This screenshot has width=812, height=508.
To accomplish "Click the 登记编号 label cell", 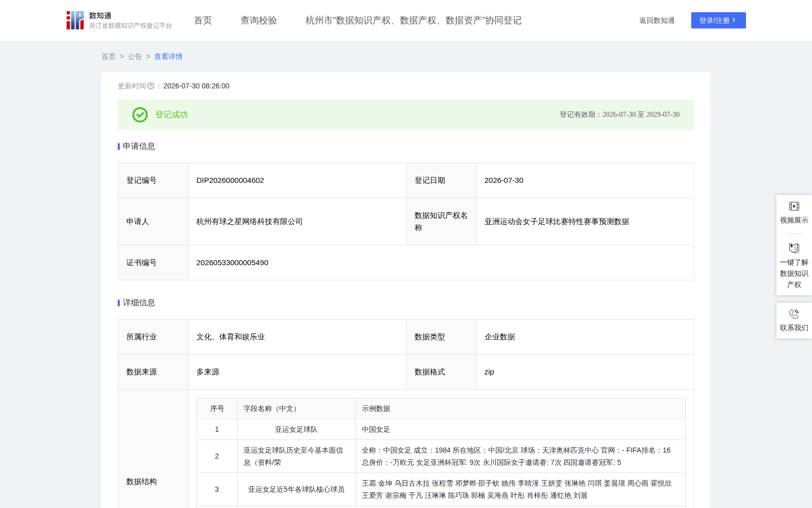I will tap(153, 180).
